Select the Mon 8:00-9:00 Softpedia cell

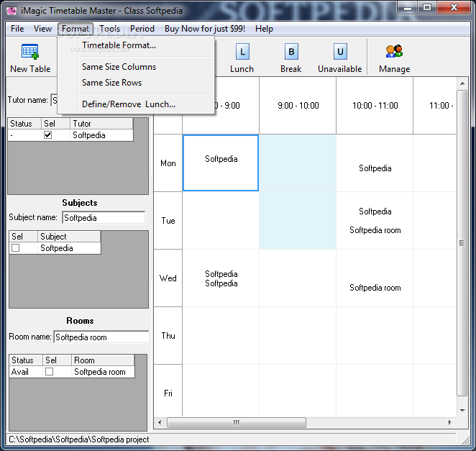[x=221, y=163]
